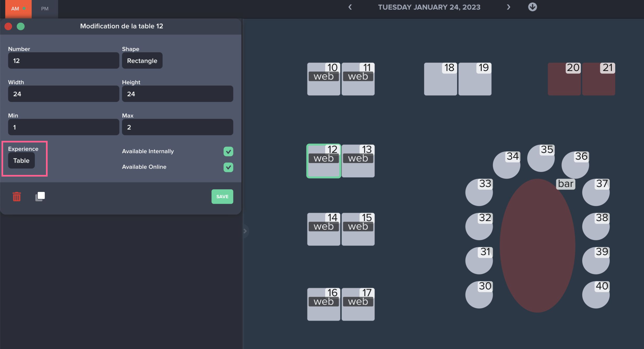The image size is (644, 349).
Task: Delete table with red trash icon
Action: point(17,197)
